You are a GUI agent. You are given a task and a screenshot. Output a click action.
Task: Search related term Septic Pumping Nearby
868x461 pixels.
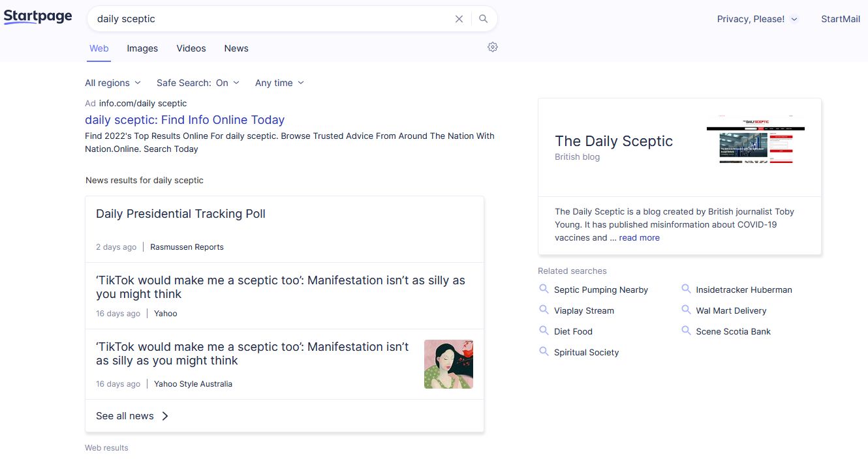[601, 290]
